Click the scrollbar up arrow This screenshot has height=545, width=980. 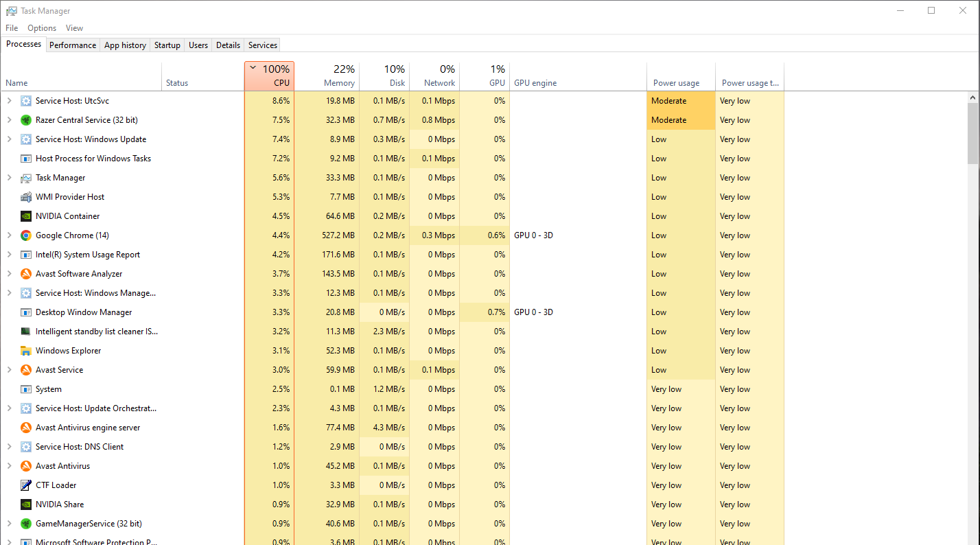(973, 97)
